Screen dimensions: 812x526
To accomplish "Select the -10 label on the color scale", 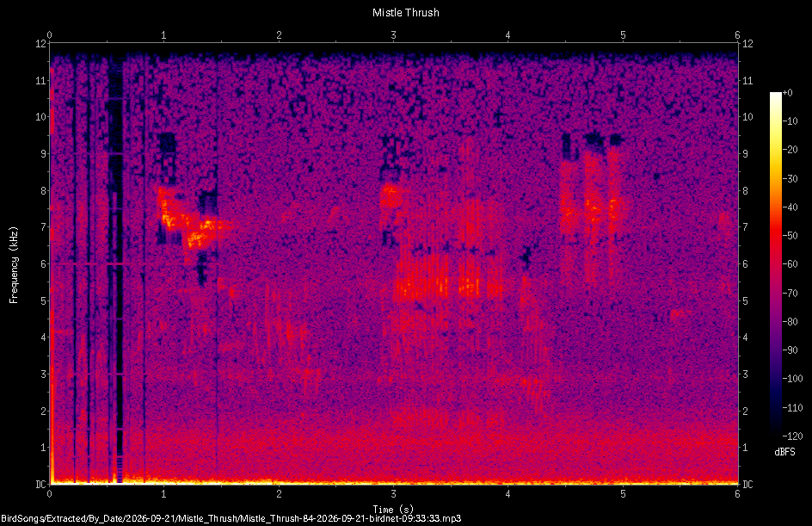I will (790, 121).
